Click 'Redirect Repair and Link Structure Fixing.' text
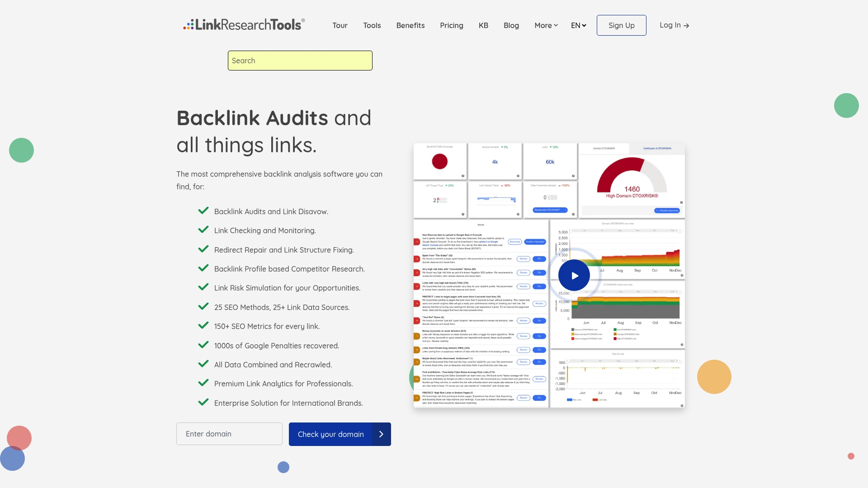The image size is (868, 488). tap(284, 250)
